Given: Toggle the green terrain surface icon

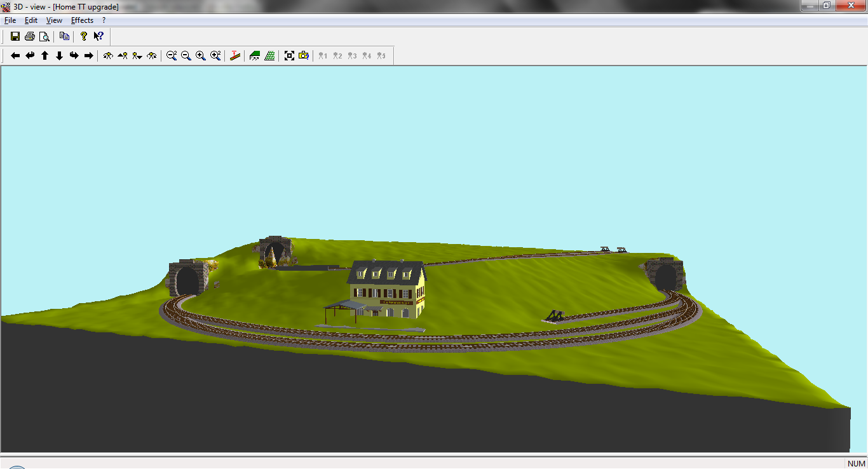Looking at the screenshot, I should (255, 56).
